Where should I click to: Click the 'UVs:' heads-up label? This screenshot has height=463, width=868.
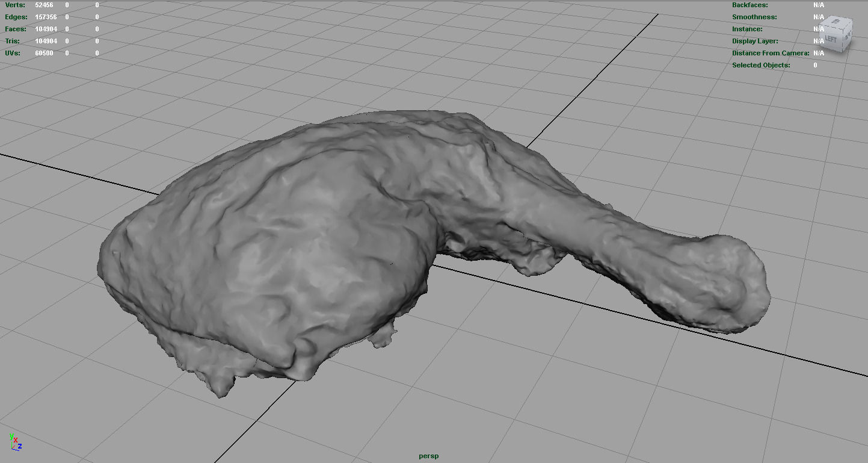click(13, 53)
